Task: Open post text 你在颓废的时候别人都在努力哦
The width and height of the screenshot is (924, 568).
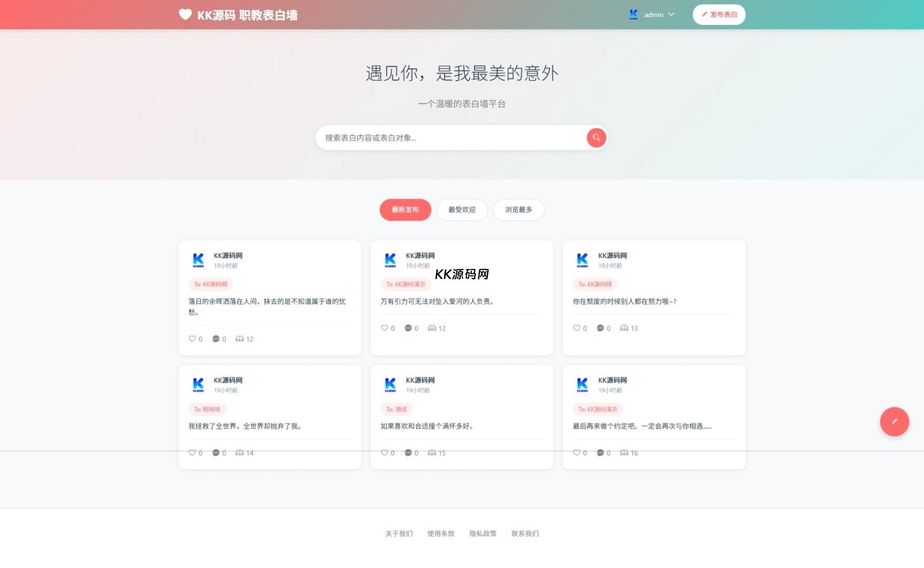Action: point(624,301)
